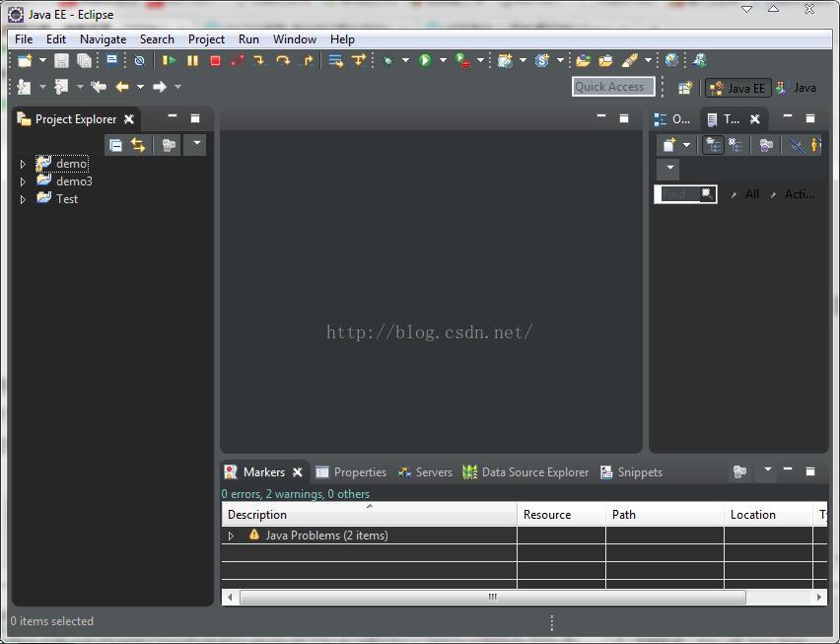This screenshot has height=644, width=840.
Task: Click the Step Into icon
Action: 259,60
